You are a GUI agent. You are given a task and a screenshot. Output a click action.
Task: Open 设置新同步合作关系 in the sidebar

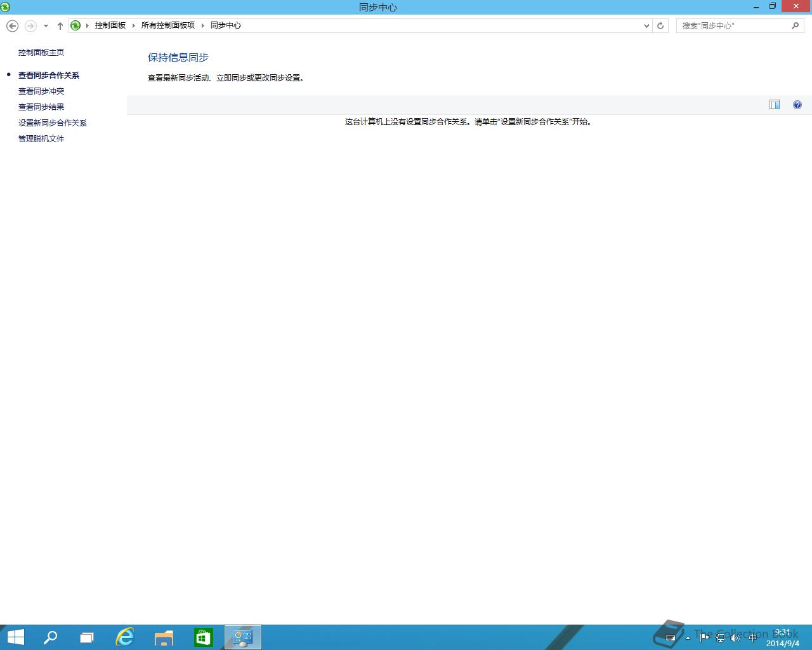coord(53,123)
